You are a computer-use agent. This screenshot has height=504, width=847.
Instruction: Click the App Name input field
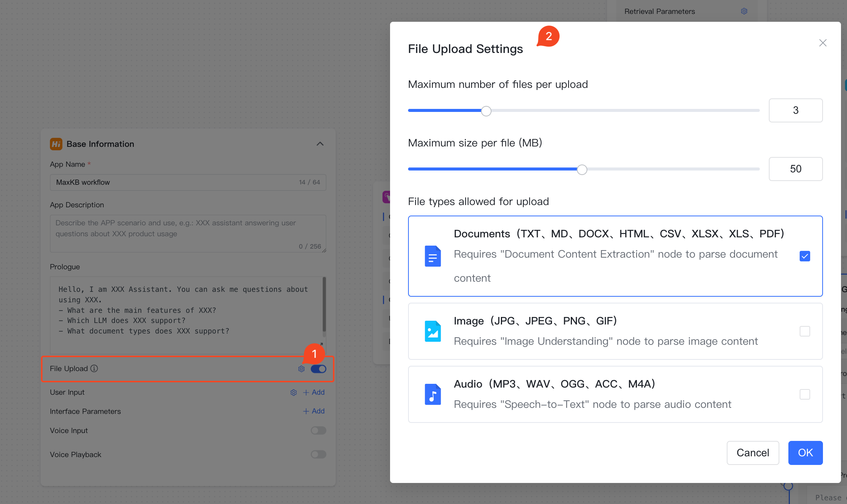[x=188, y=182]
